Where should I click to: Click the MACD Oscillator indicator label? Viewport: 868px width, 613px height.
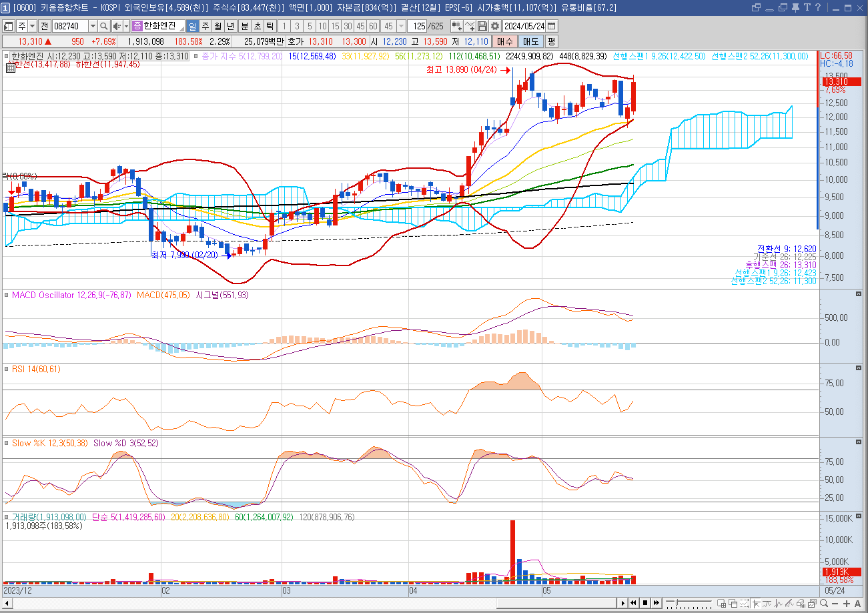coord(71,294)
